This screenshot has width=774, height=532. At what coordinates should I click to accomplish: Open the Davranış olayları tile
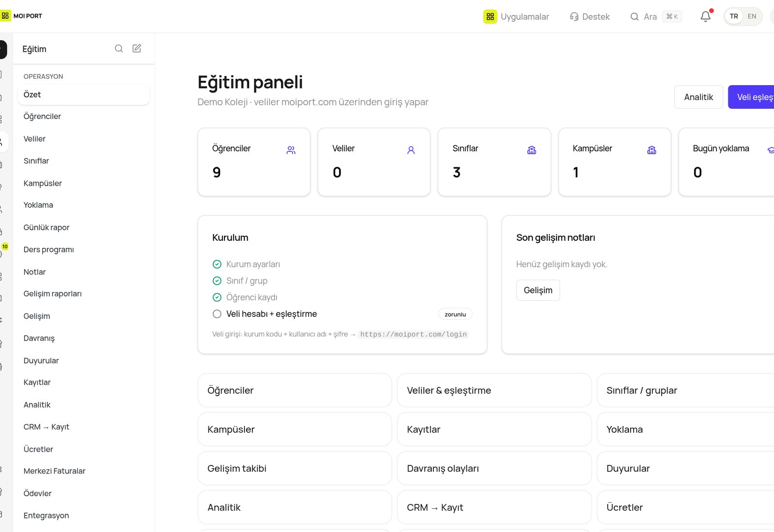pos(494,468)
